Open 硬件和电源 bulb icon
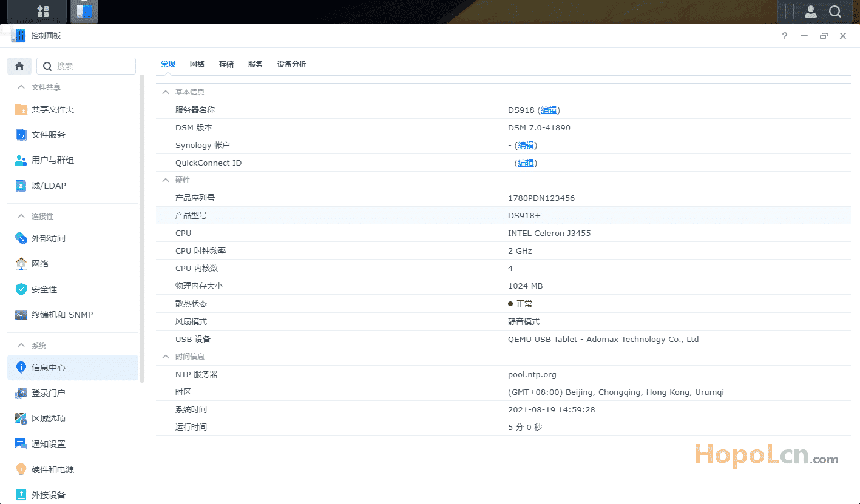The image size is (860, 504). click(x=21, y=469)
